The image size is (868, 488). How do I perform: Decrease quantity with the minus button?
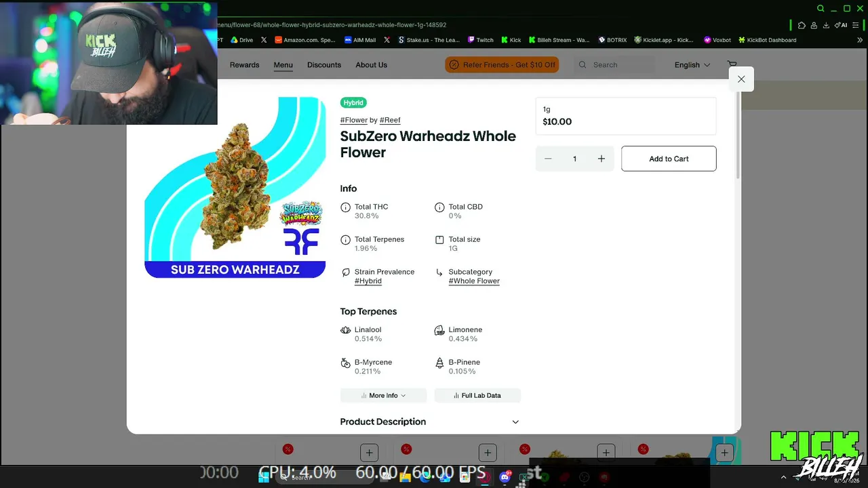[548, 159]
